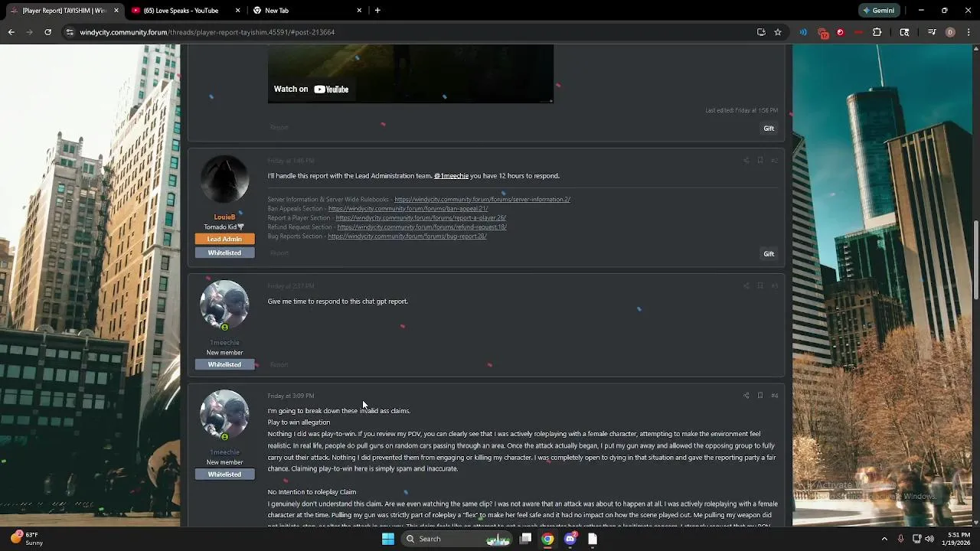Click the install app icon in address bar

[x=761, y=32]
